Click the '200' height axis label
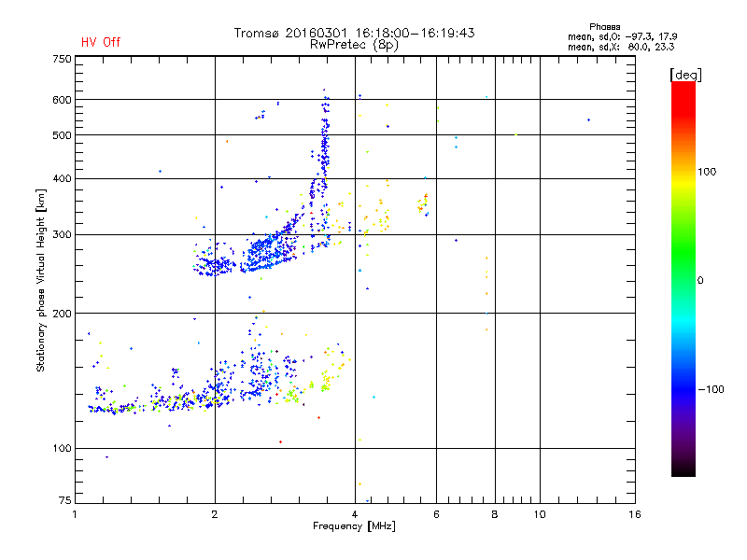 pos(62,314)
